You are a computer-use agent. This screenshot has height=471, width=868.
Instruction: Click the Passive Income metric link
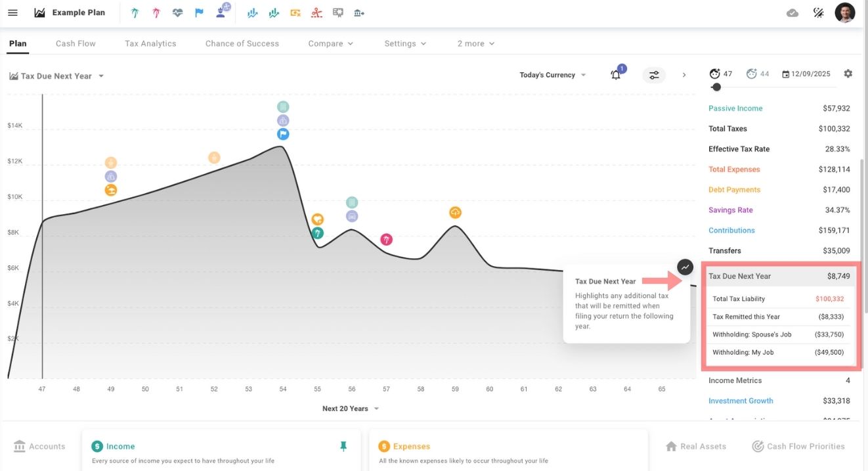click(x=735, y=108)
